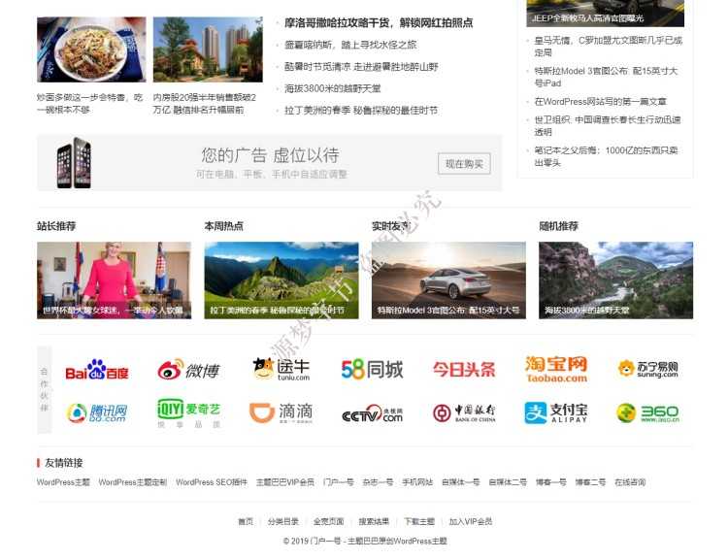Open the Taobao partner logo

(x=556, y=369)
